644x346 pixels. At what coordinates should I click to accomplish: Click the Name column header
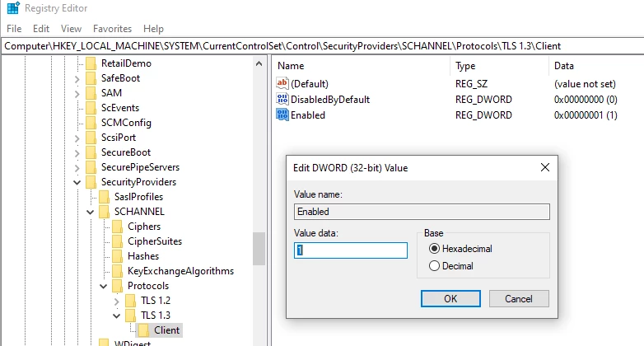362,66
